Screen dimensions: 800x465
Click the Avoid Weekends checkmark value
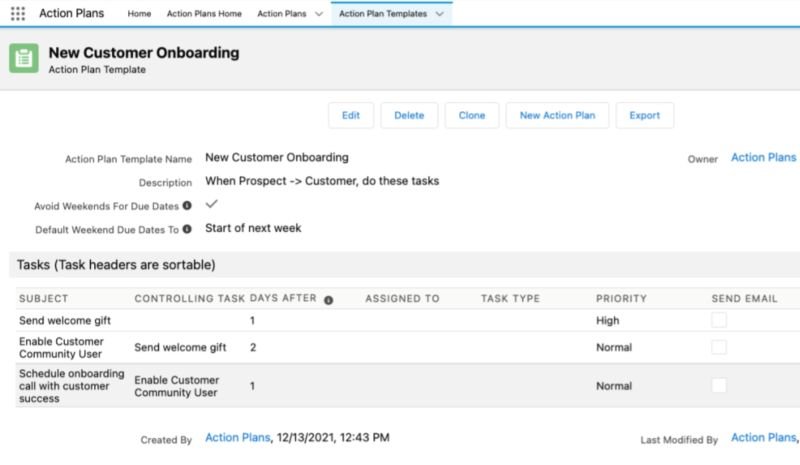(x=211, y=204)
